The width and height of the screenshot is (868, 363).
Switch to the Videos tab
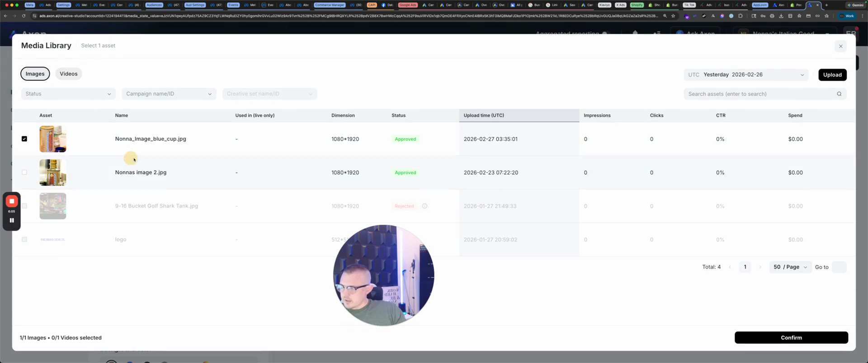(x=68, y=74)
